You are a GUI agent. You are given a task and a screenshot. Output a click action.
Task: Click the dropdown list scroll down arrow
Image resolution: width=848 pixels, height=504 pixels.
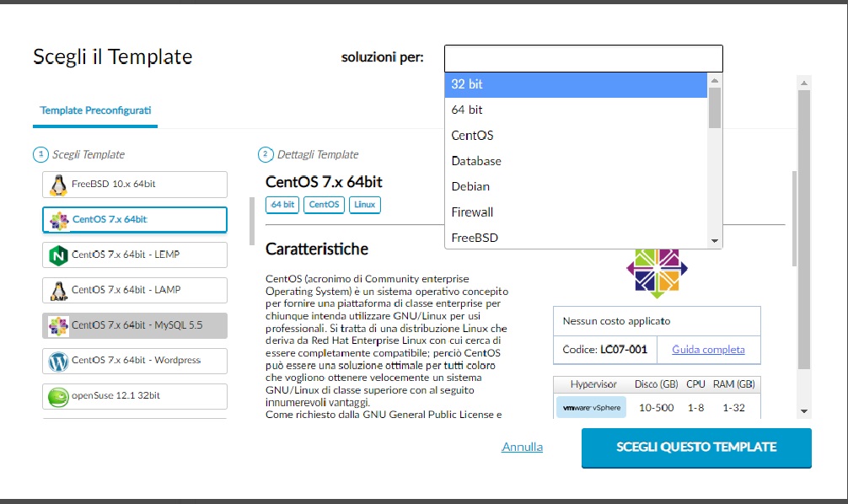715,241
